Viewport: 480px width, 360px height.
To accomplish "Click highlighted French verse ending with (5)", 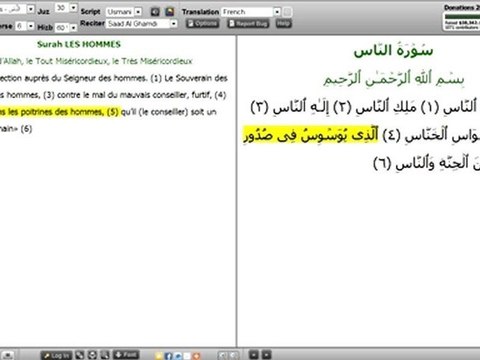I will 59,112.
